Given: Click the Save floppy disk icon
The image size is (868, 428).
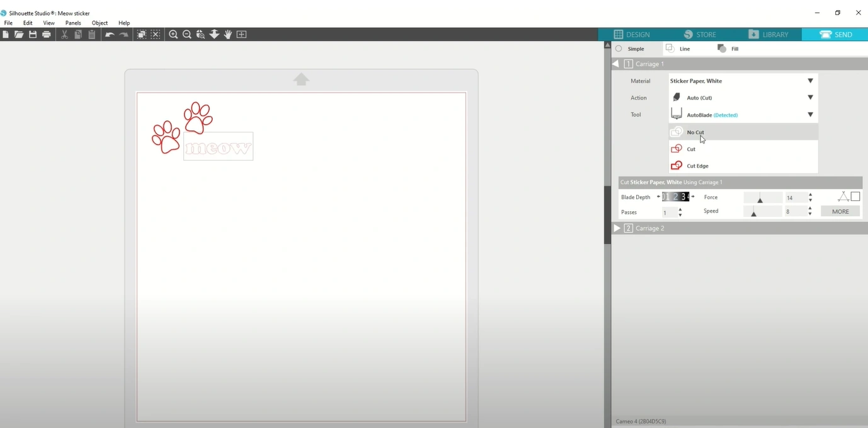Looking at the screenshot, I should (x=33, y=35).
